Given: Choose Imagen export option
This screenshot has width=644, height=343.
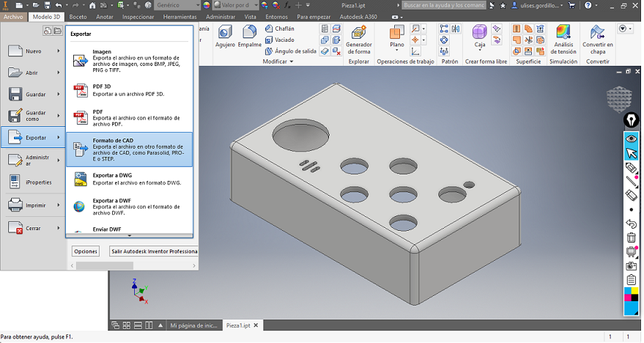Looking at the screenshot, I should point(130,61).
